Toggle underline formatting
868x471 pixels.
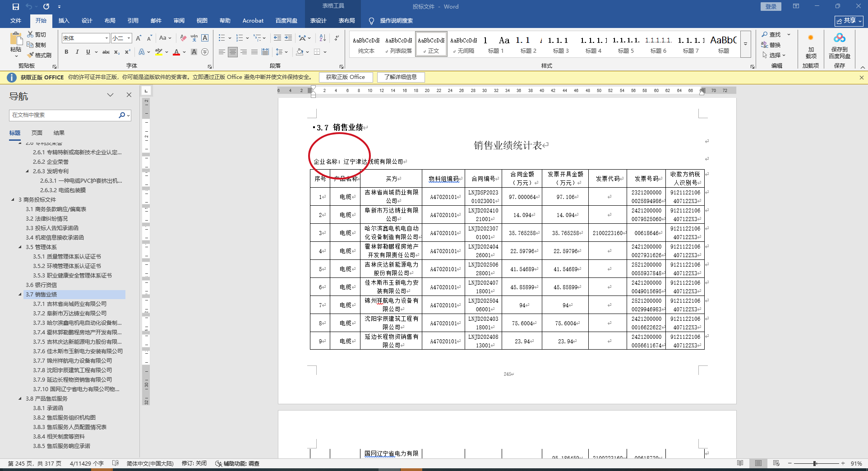[88, 52]
